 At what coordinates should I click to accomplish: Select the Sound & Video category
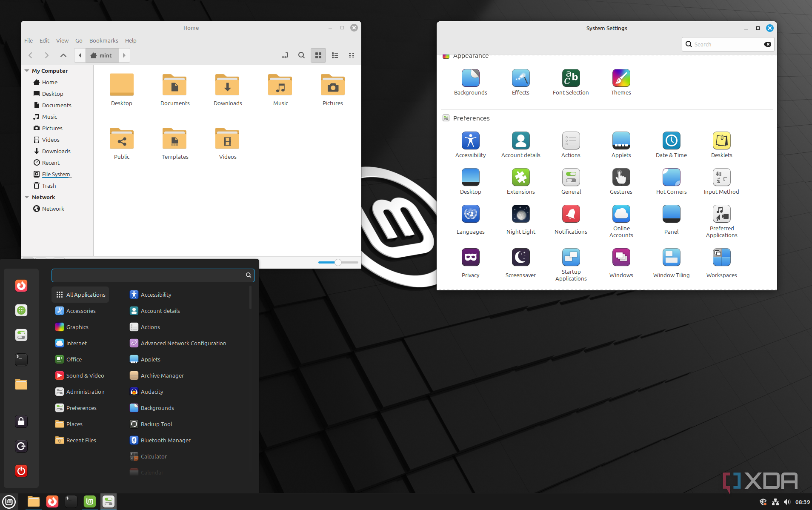80,375
